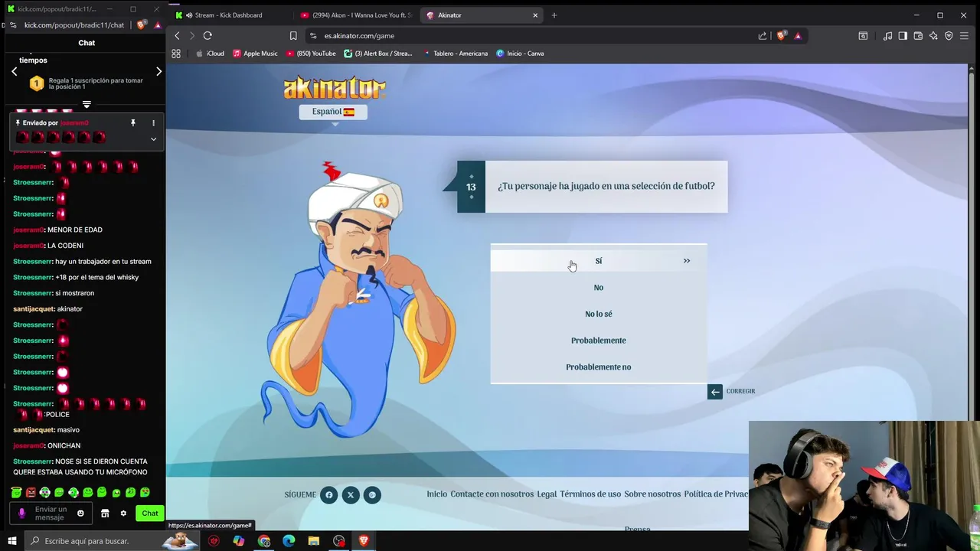Open the Apple Music bookmark

pos(255,54)
